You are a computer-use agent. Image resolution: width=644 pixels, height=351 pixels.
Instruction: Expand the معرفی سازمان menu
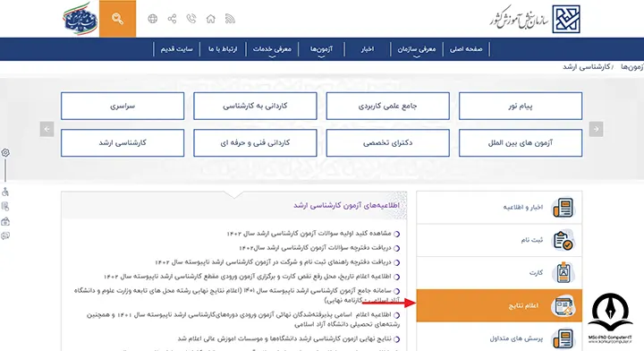coord(417,49)
